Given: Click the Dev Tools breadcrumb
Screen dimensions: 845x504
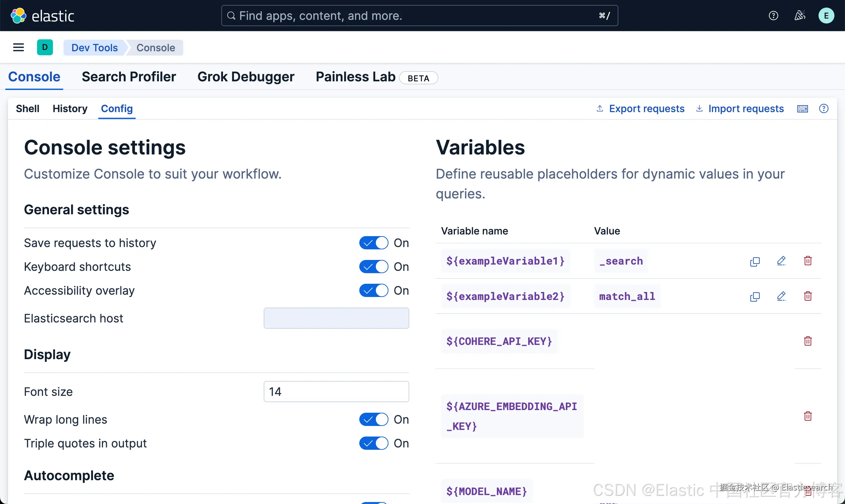Looking at the screenshot, I should pyautogui.click(x=94, y=48).
